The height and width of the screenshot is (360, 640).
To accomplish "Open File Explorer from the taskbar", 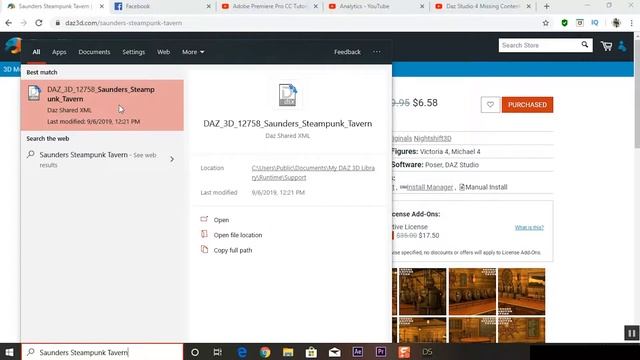I will click(288, 352).
